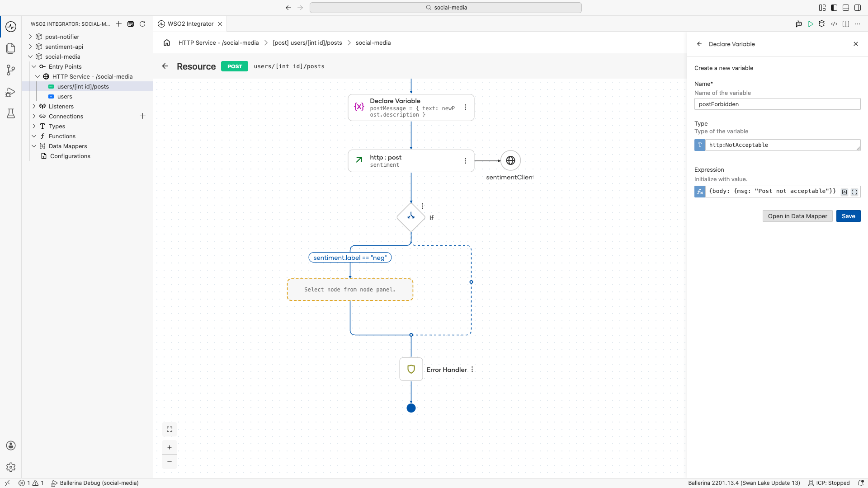The width and height of the screenshot is (868, 488).
Task: Zoom out with the minus button
Action: point(170,462)
